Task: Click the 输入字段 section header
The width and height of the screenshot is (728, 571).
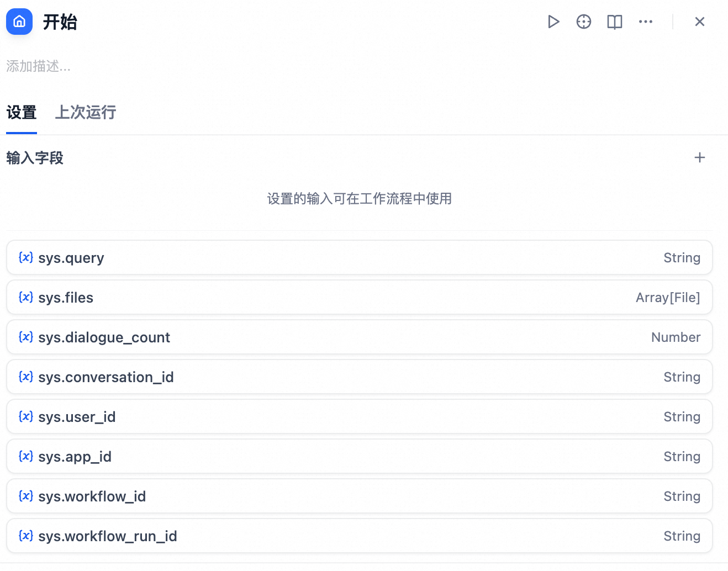Action: (x=35, y=158)
